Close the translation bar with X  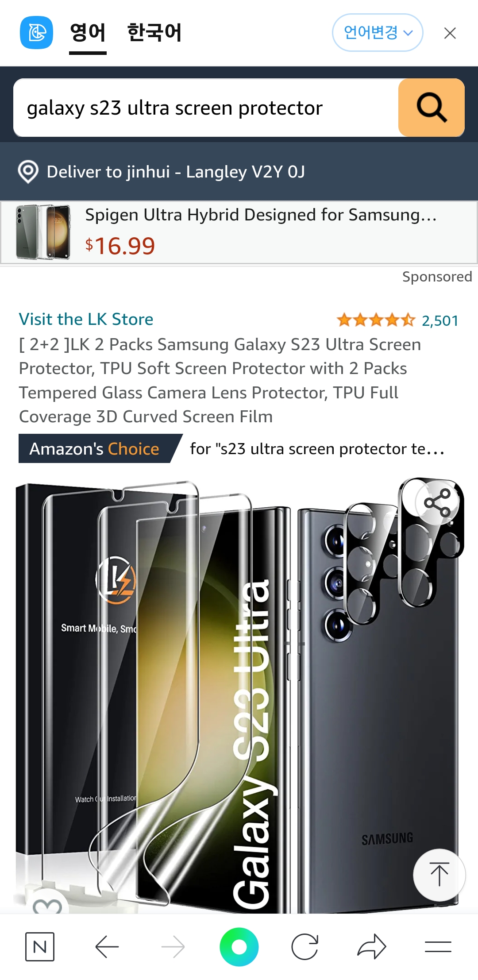[x=450, y=33]
